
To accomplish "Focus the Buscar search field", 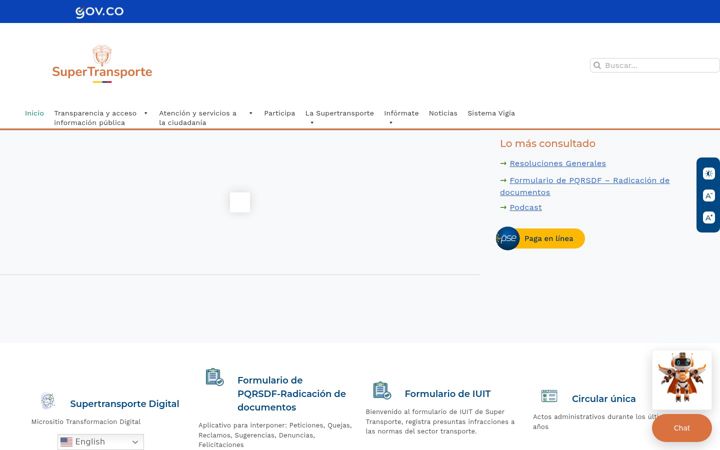I will tap(654, 65).
